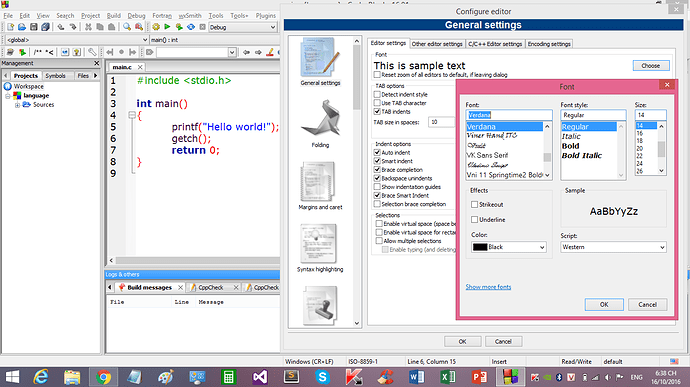Viewport: 690px width, 387px height.
Task: Click OK in the Font dialog
Action: pos(604,304)
